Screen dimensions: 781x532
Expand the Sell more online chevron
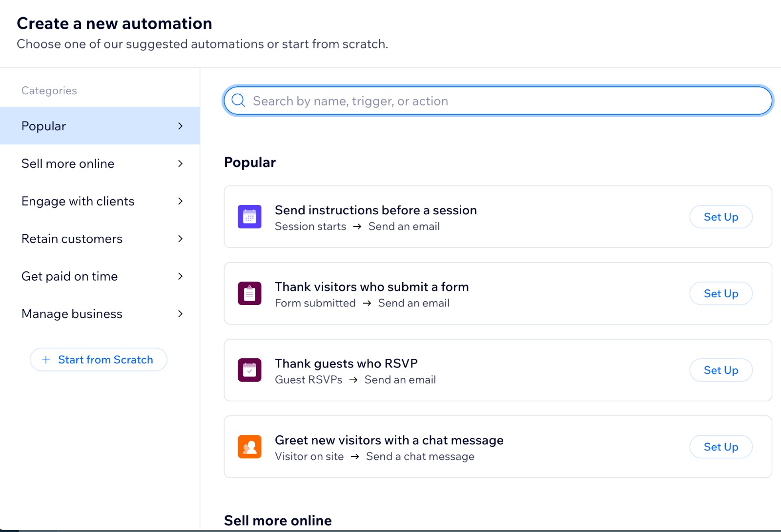tap(180, 164)
